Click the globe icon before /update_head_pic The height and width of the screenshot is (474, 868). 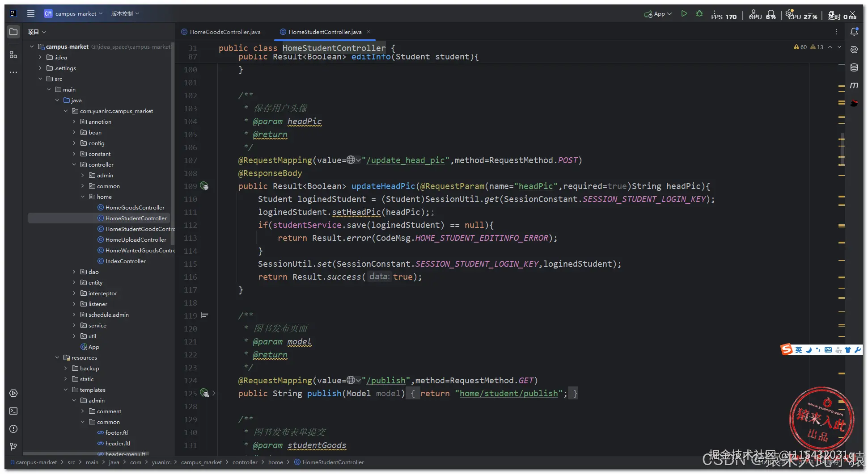tap(351, 160)
